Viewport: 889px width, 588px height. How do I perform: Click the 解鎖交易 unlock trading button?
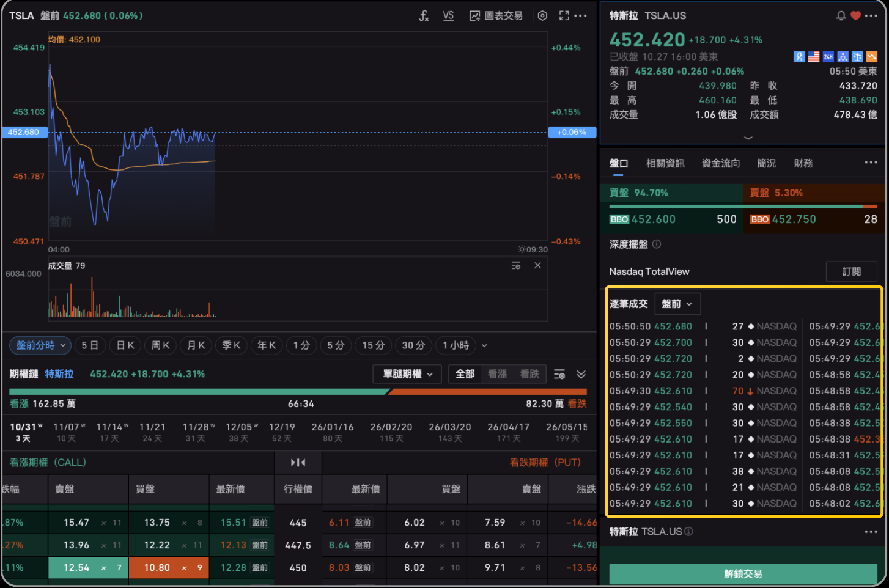click(x=743, y=574)
